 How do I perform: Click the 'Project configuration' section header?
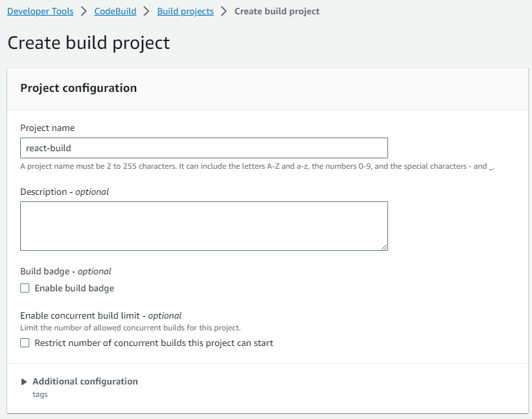tap(79, 88)
